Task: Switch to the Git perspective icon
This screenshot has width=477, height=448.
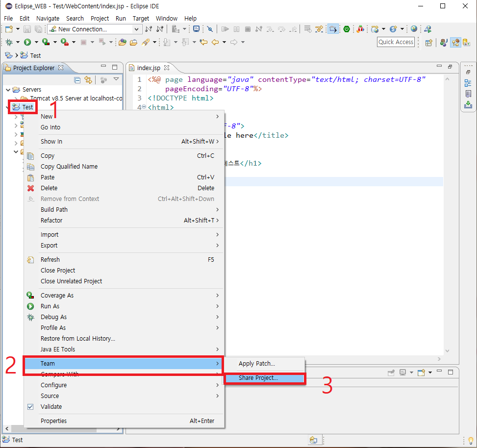Action: pos(466,43)
